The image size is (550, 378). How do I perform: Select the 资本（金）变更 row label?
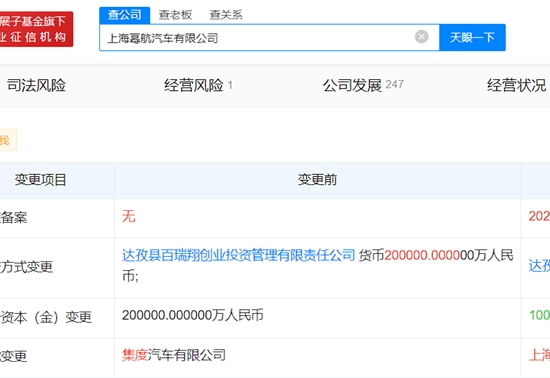(x=46, y=317)
